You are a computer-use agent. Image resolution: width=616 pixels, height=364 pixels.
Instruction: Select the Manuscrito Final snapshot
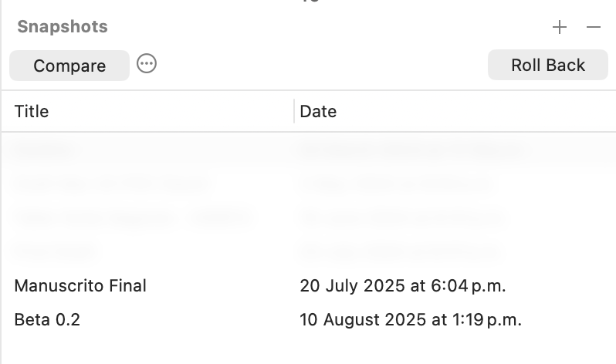[80, 286]
